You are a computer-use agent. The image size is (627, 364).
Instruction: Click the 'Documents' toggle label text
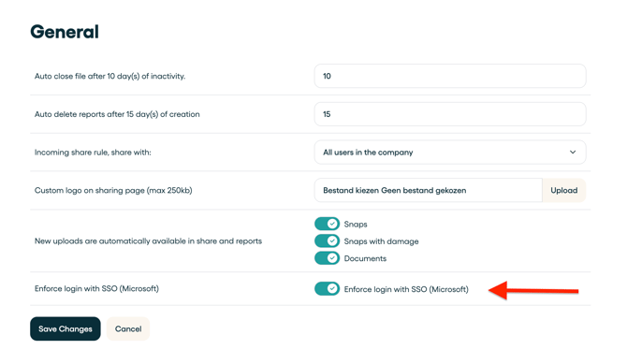coord(365,258)
